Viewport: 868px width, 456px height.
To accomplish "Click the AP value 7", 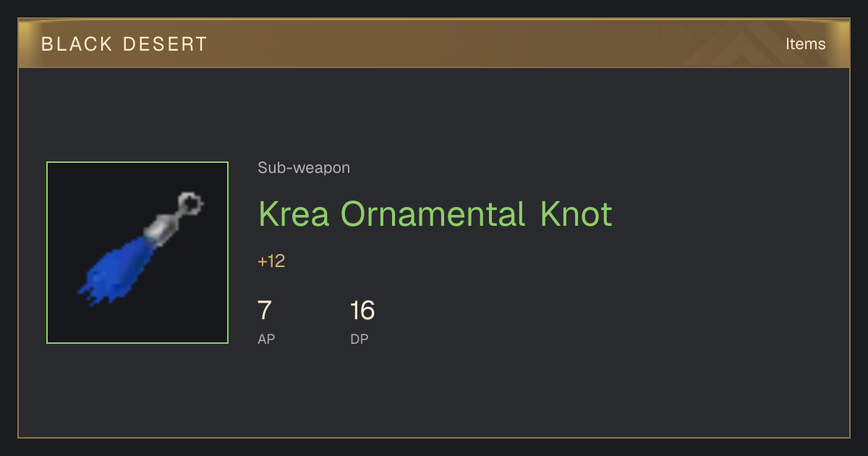I will coord(265,311).
